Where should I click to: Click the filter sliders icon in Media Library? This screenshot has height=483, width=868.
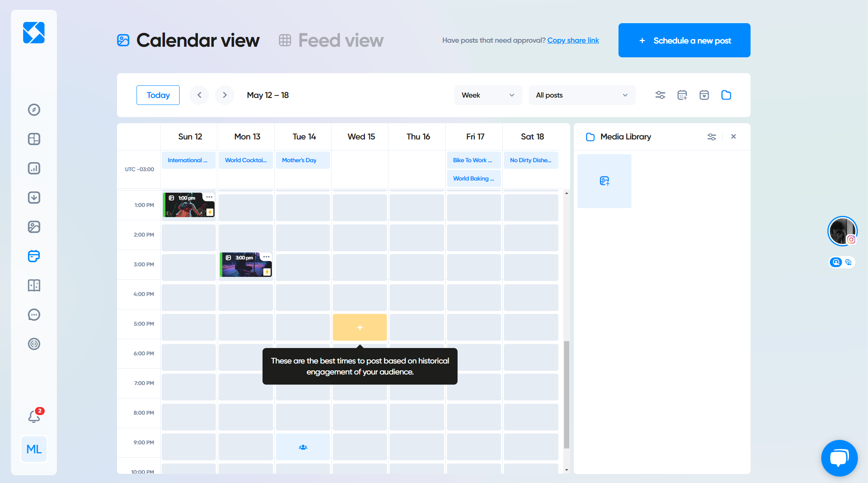point(712,137)
